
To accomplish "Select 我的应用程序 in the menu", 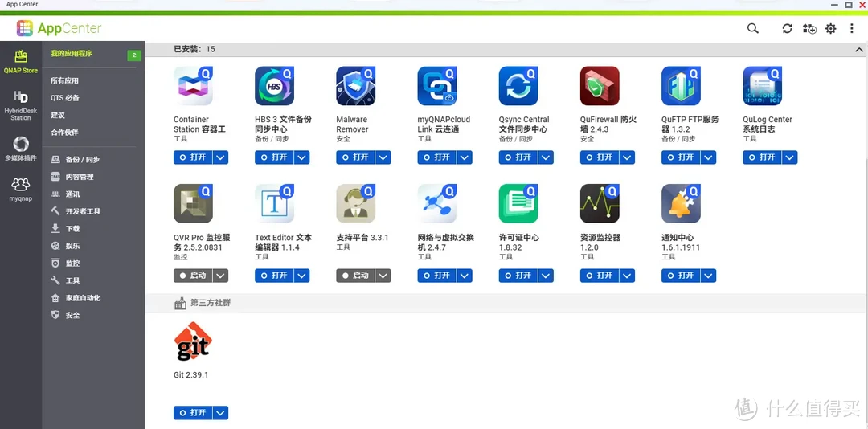I will click(x=72, y=54).
